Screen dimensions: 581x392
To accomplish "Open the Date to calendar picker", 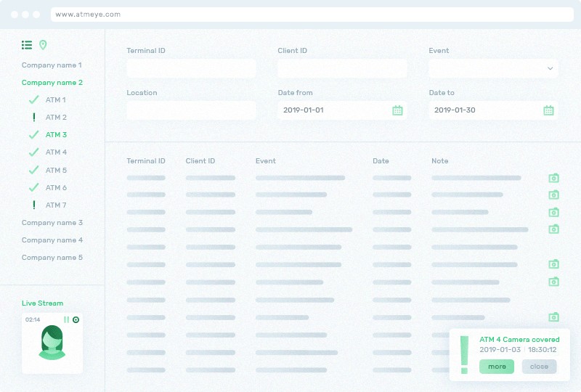I will (548, 110).
